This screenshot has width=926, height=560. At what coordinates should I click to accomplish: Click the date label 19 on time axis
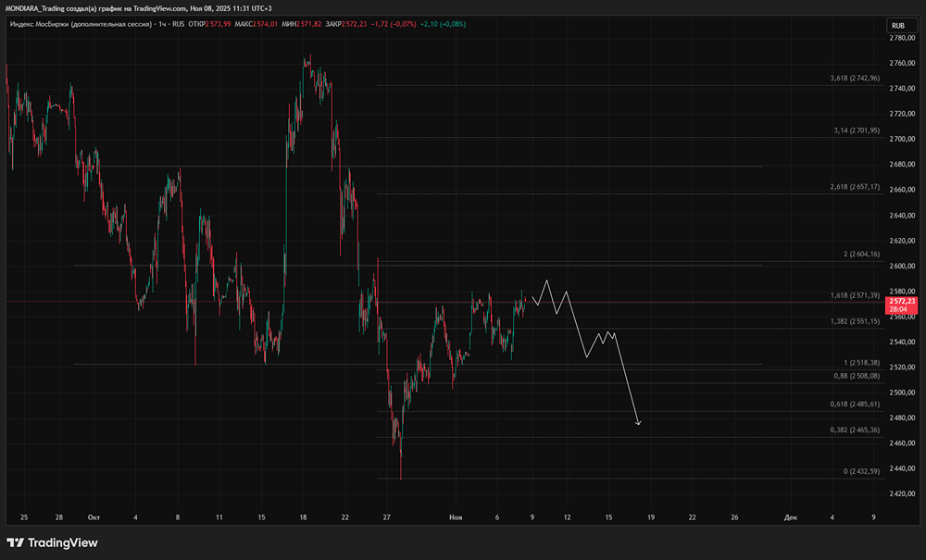(651, 517)
